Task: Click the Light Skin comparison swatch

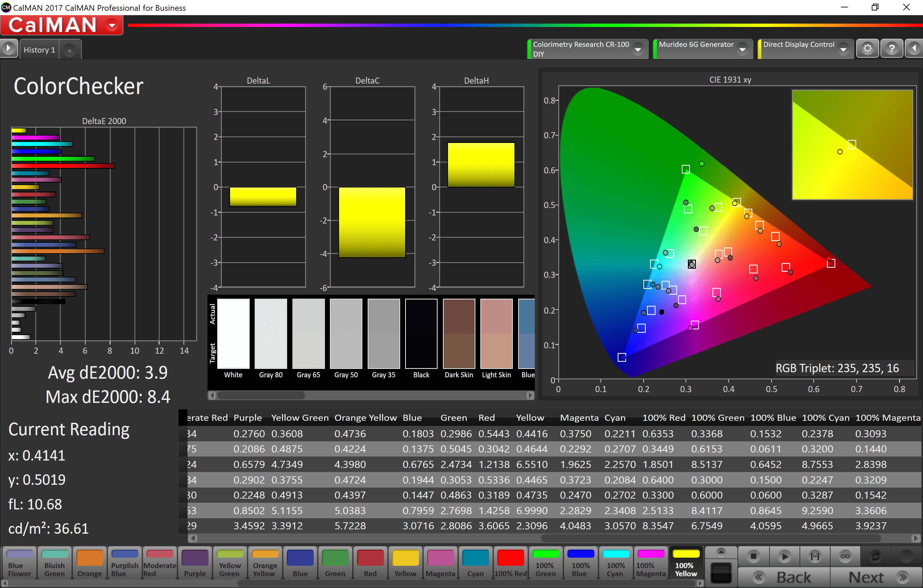Action: point(496,334)
